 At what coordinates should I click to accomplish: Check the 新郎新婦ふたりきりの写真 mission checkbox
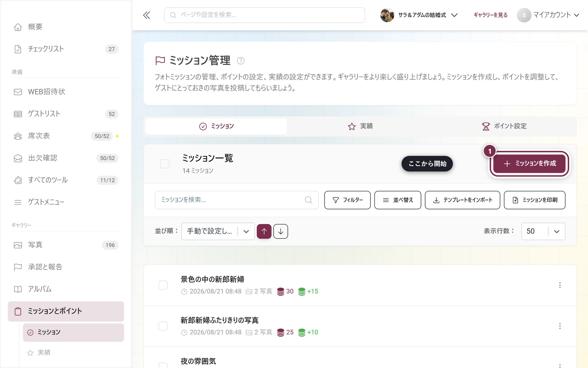point(163,326)
